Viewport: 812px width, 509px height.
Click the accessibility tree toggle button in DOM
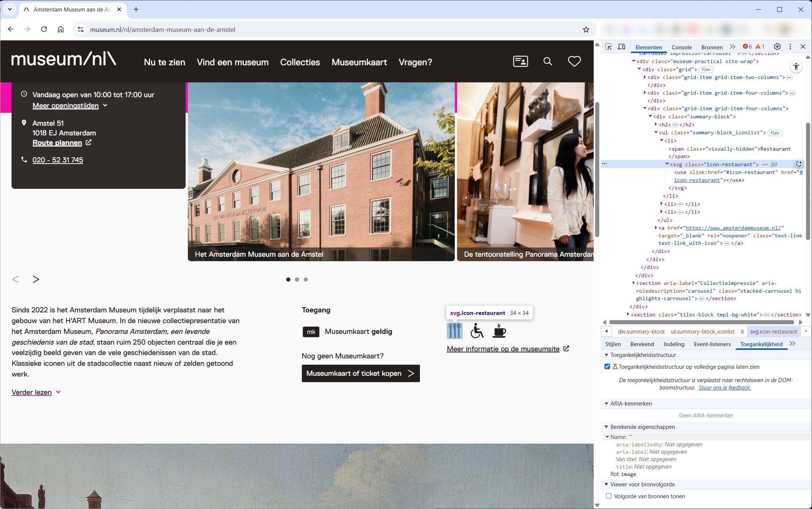point(796,67)
